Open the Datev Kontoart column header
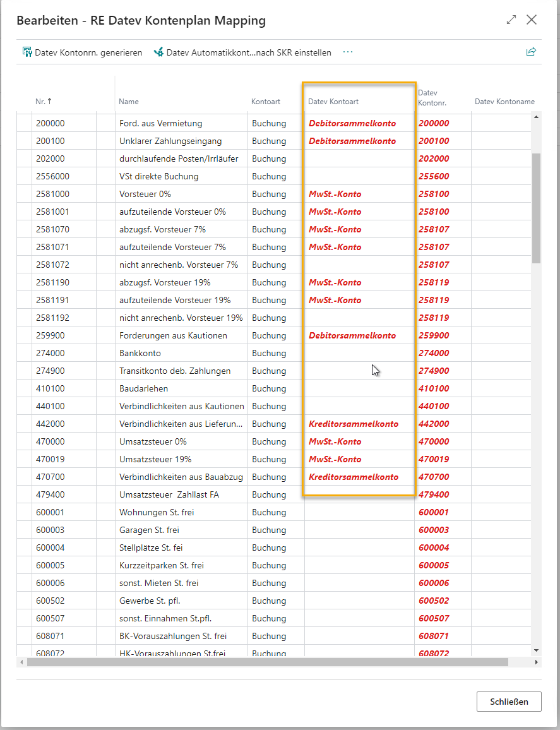The width and height of the screenshot is (560, 730). tap(333, 102)
